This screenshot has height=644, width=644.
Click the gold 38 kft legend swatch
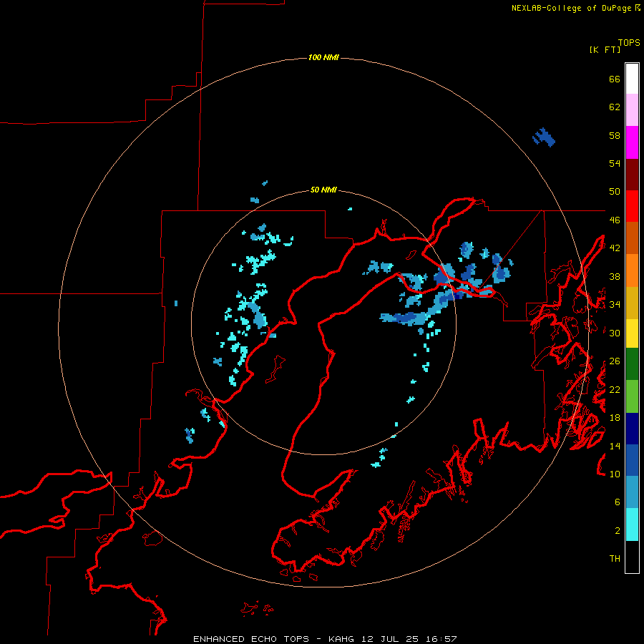tap(632, 302)
